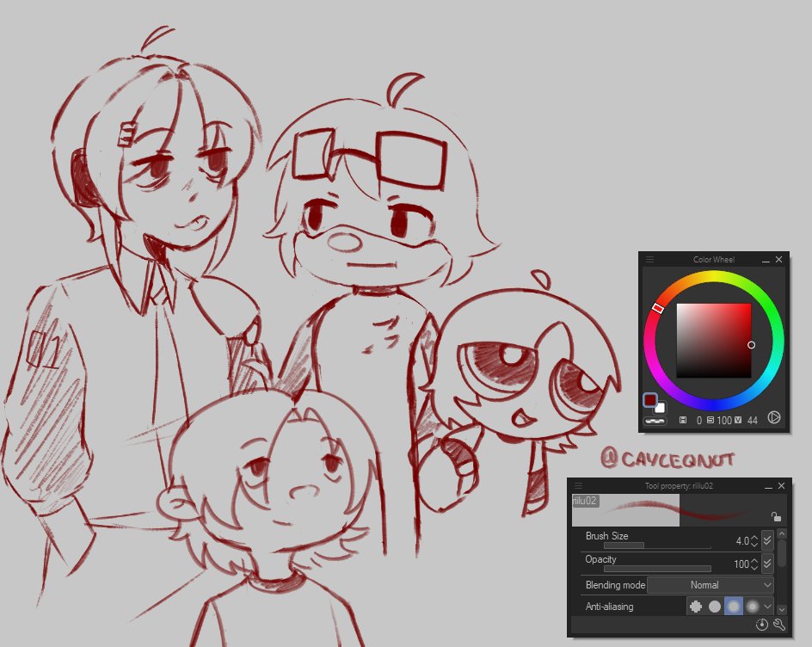Screen dimensions: 812x647
Task: Click the riilu02 brush name label
Action: (585, 501)
